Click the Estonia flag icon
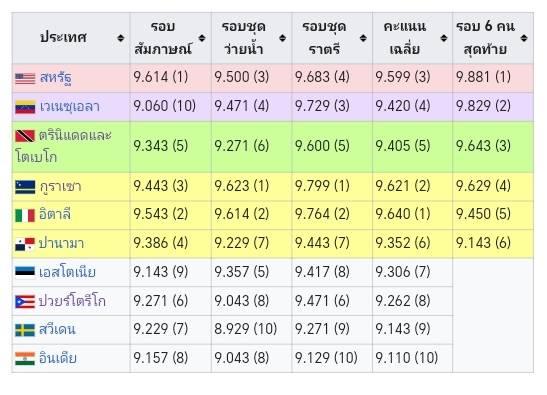The image size is (547, 395). pos(25,273)
